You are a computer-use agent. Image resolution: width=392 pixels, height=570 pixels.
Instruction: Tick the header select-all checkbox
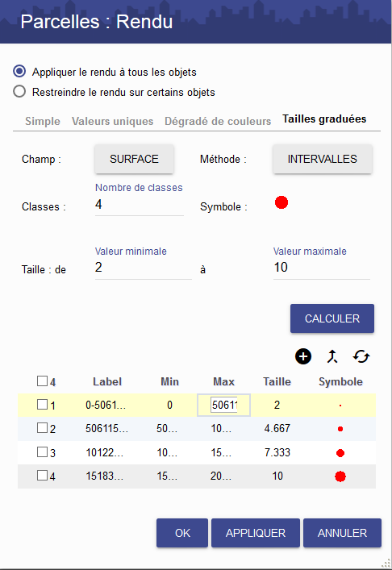pos(42,381)
